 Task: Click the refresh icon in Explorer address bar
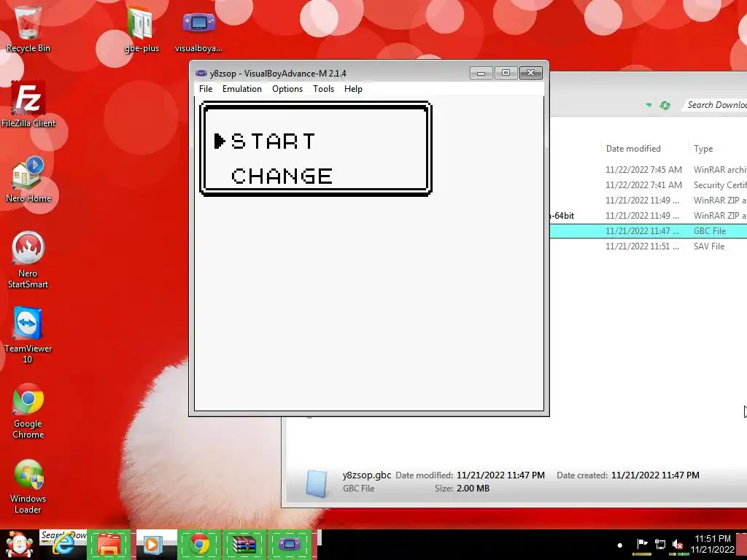[665, 105]
